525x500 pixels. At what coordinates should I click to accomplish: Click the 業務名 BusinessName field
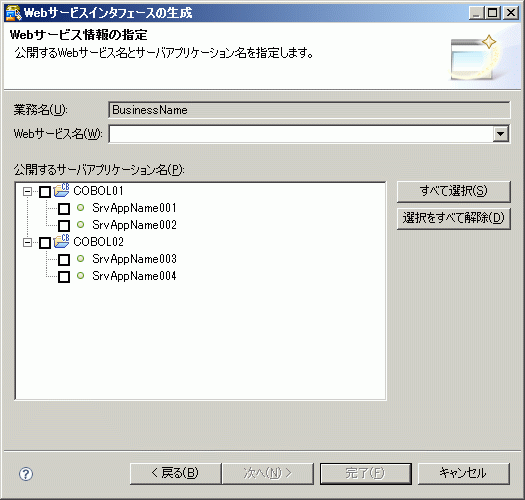309,110
